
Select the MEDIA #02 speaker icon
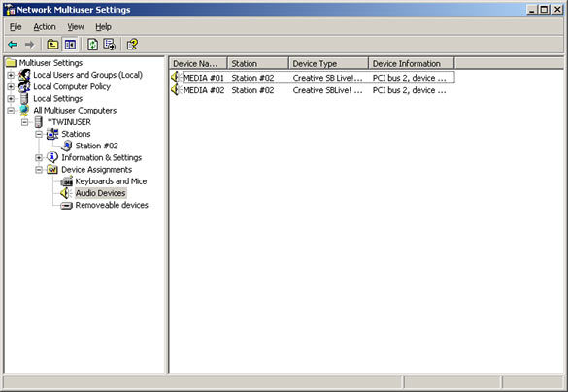click(176, 90)
